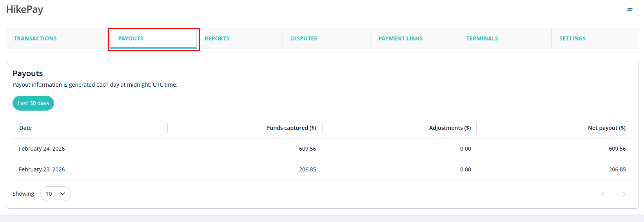Go to previous page arrow
Screen dimensions: 644x222
pyautogui.click(x=602, y=194)
